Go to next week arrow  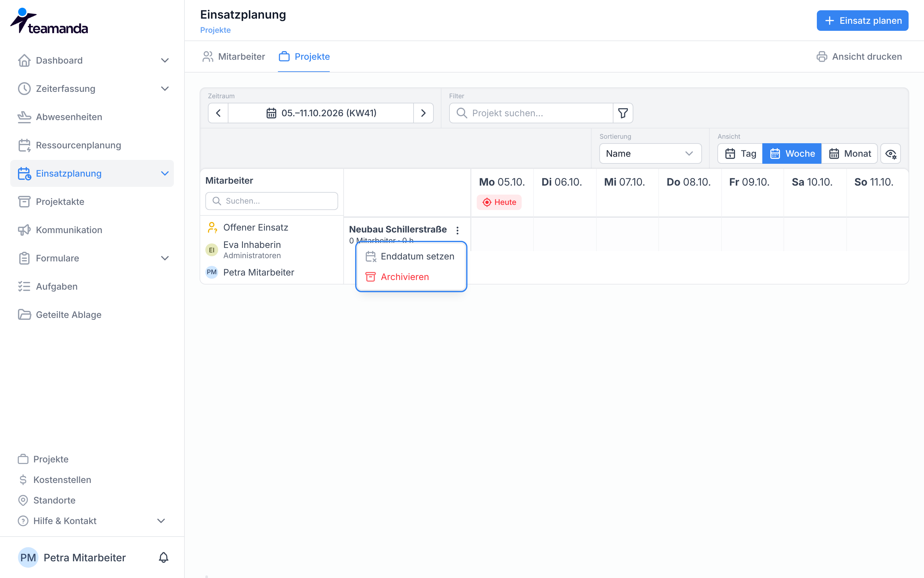(423, 113)
